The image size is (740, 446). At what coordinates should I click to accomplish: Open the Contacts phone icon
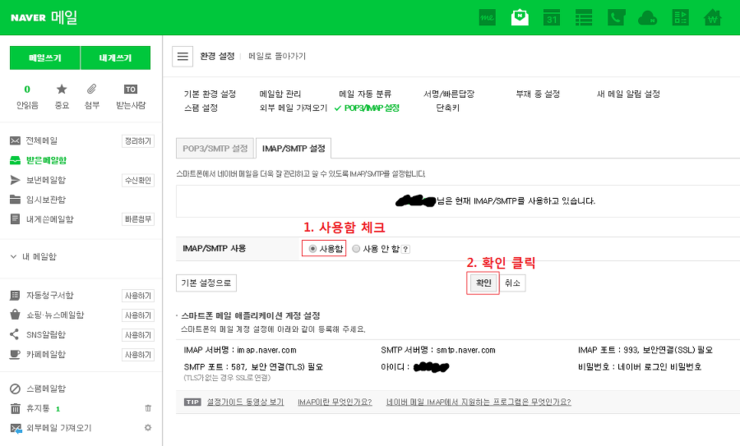click(x=616, y=18)
